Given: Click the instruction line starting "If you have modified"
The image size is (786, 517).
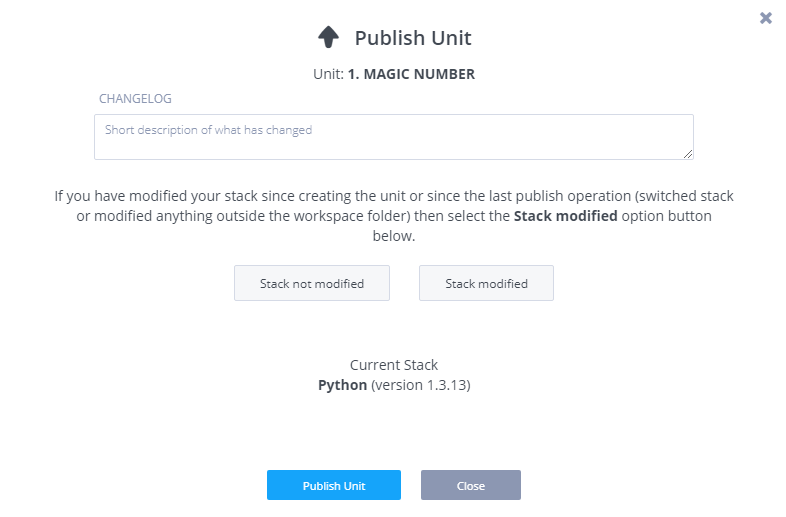Looking at the screenshot, I should tap(394, 196).
